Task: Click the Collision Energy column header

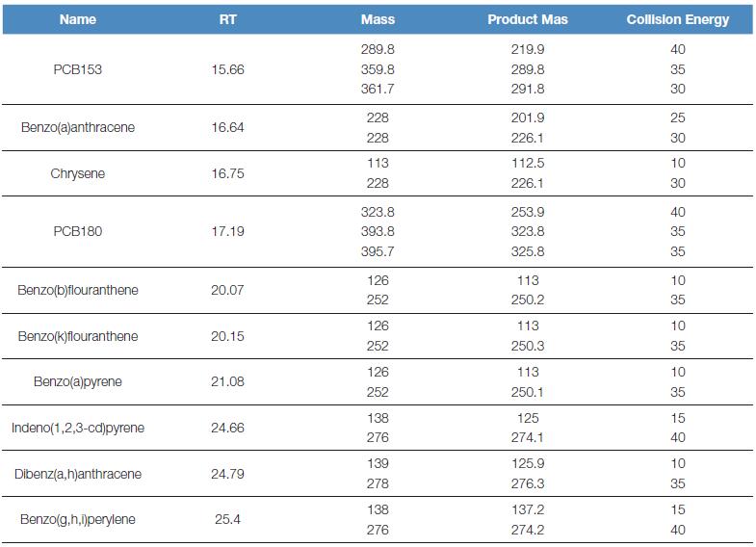Action: pos(677,19)
